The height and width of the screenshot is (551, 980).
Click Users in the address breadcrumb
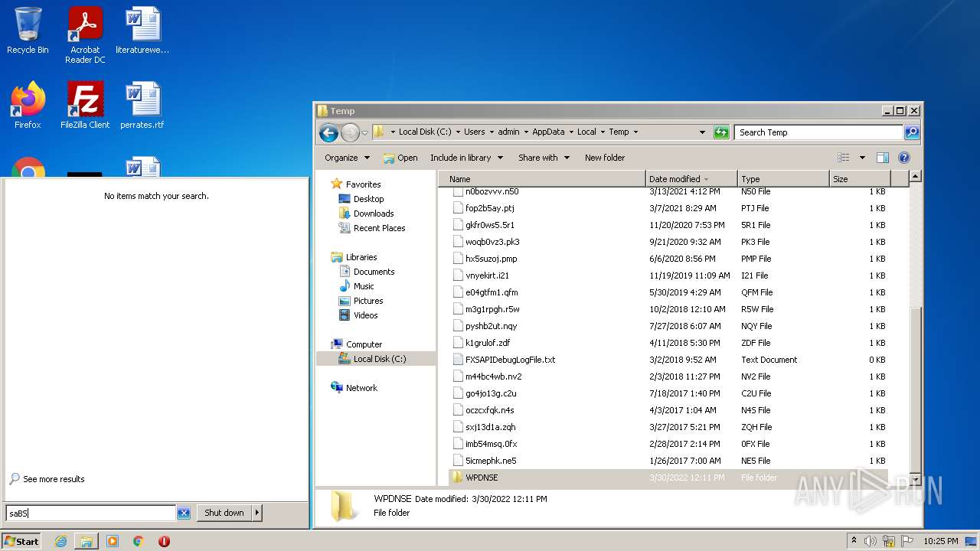(475, 132)
